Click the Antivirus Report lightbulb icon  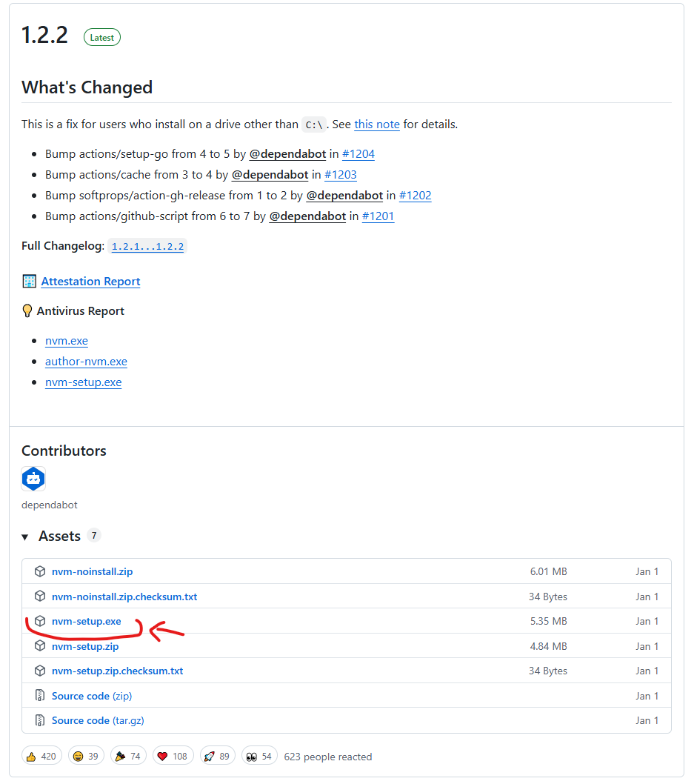[x=27, y=311]
